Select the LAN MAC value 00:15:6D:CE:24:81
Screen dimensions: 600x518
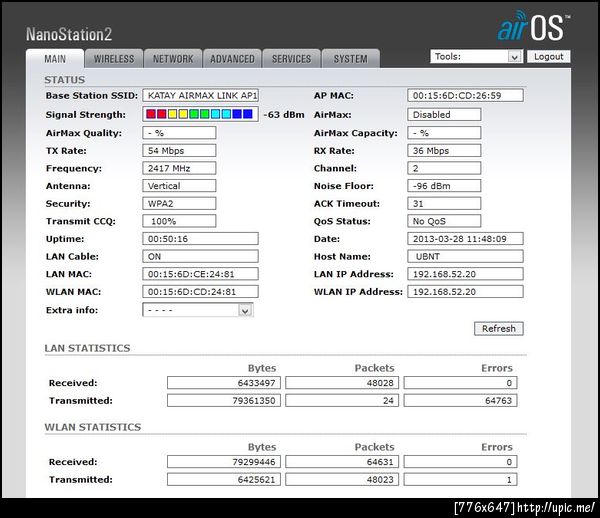tap(201, 274)
